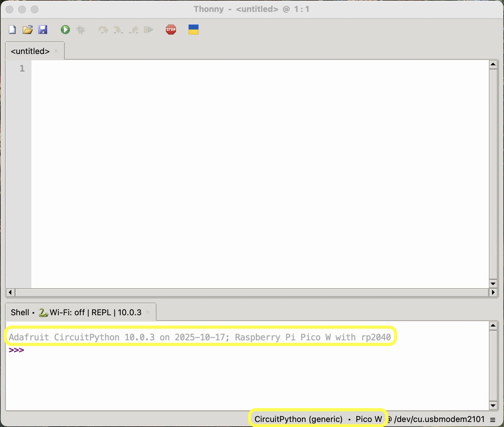The width and height of the screenshot is (504, 427).
Task: Create a new file with toolbar icon
Action: (12, 30)
